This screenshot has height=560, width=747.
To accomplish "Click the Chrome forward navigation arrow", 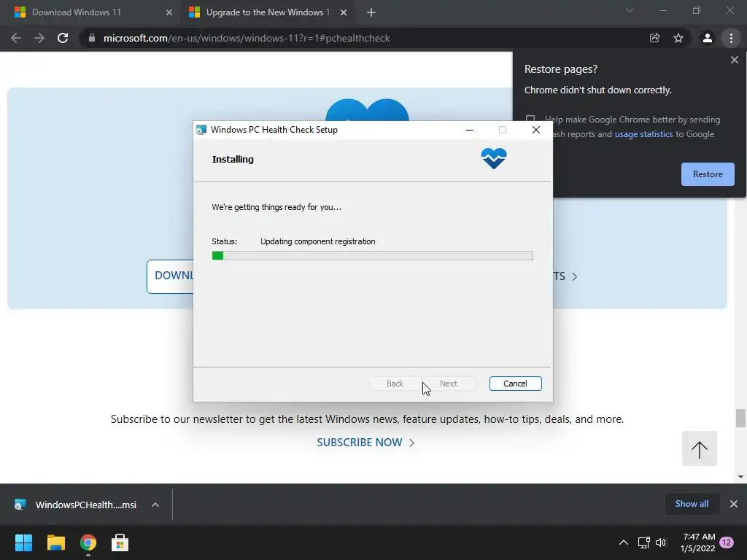I will pos(39,38).
